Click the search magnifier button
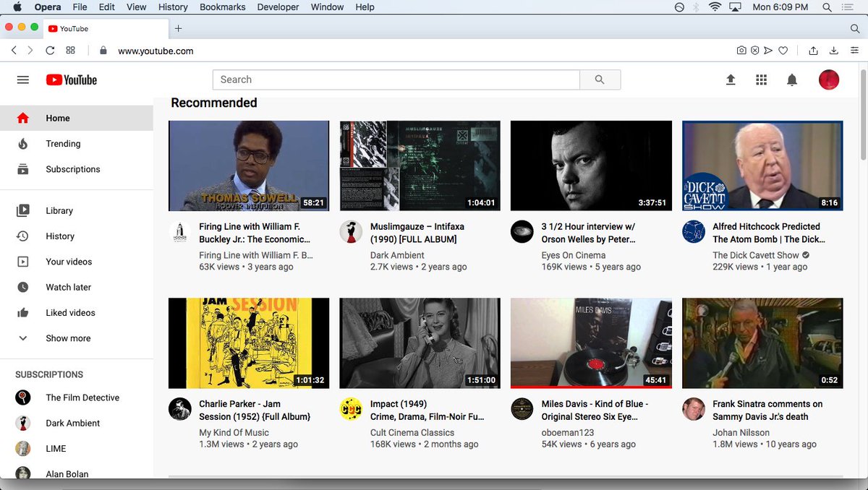 click(x=600, y=79)
